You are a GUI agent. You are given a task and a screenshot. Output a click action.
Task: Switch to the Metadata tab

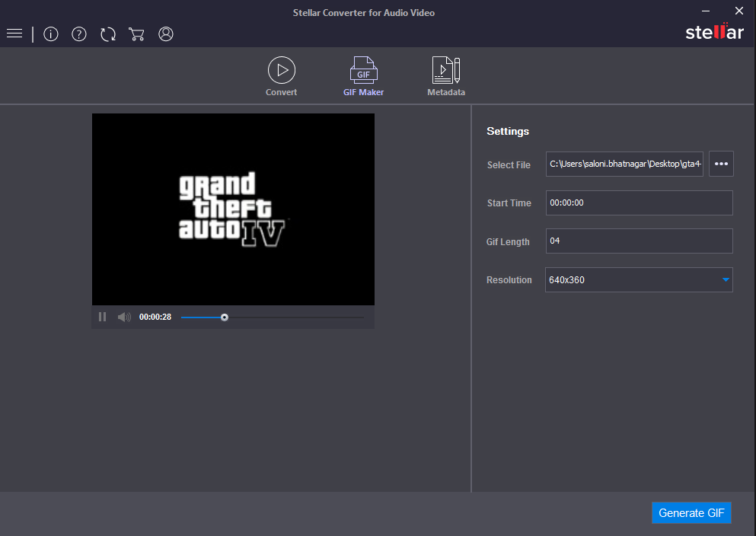[446, 77]
